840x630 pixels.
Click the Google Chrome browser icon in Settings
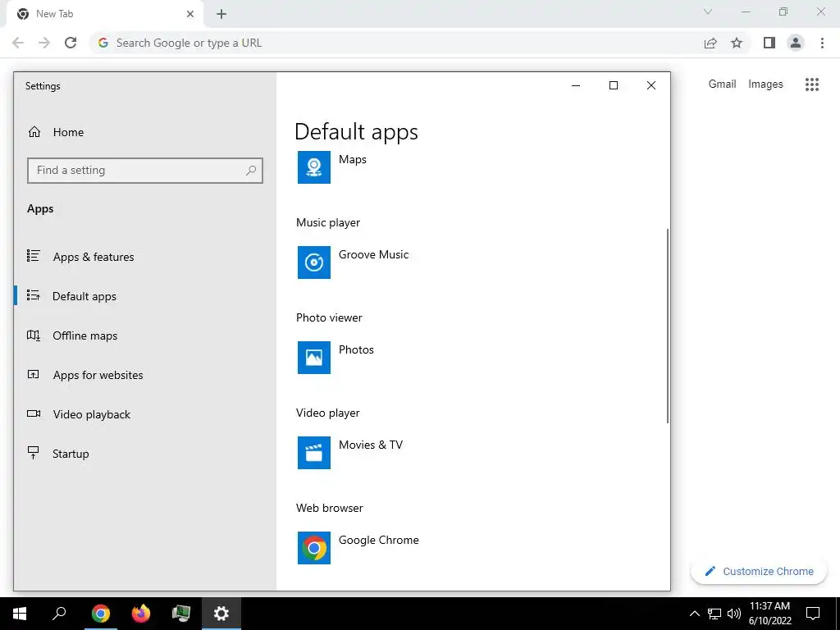point(314,547)
